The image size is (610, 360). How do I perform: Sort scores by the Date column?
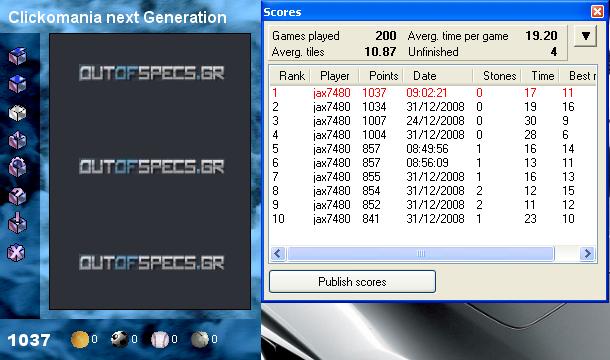438,76
